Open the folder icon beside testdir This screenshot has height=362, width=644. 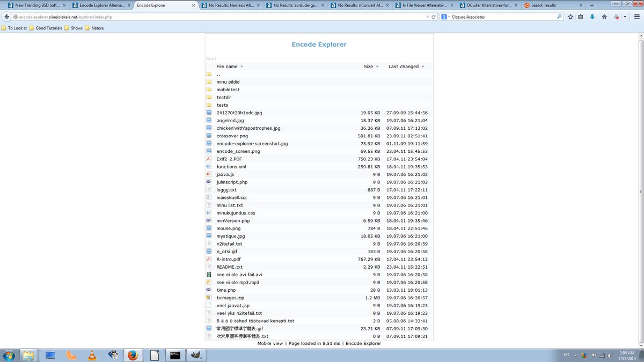point(209,97)
